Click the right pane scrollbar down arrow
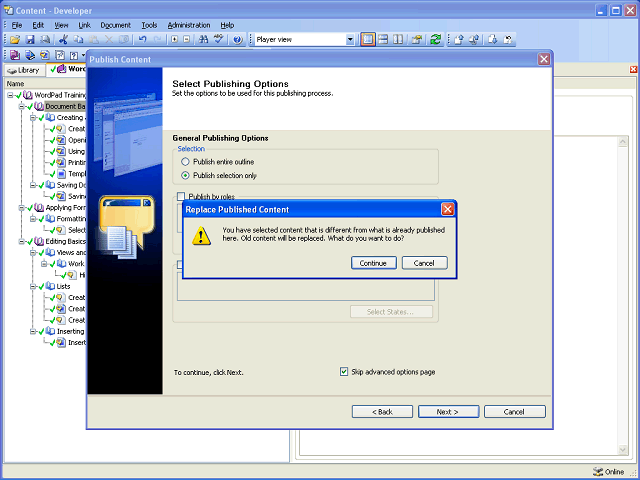640x480 pixels. click(x=623, y=450)
